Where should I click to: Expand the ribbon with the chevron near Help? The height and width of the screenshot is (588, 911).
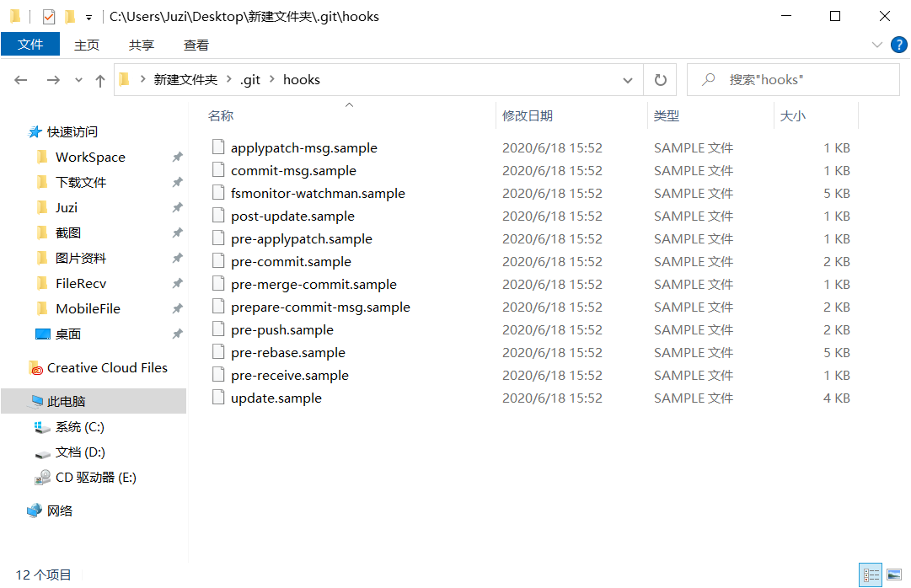876,45
